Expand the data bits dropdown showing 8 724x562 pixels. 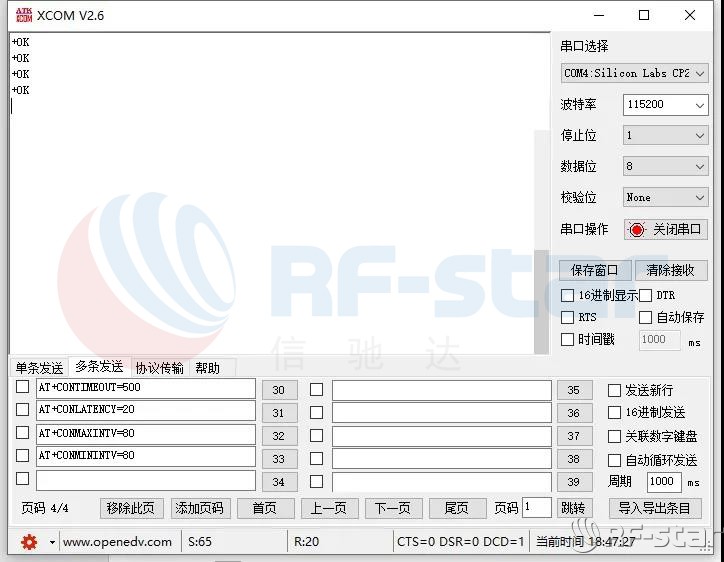point(665,166)
